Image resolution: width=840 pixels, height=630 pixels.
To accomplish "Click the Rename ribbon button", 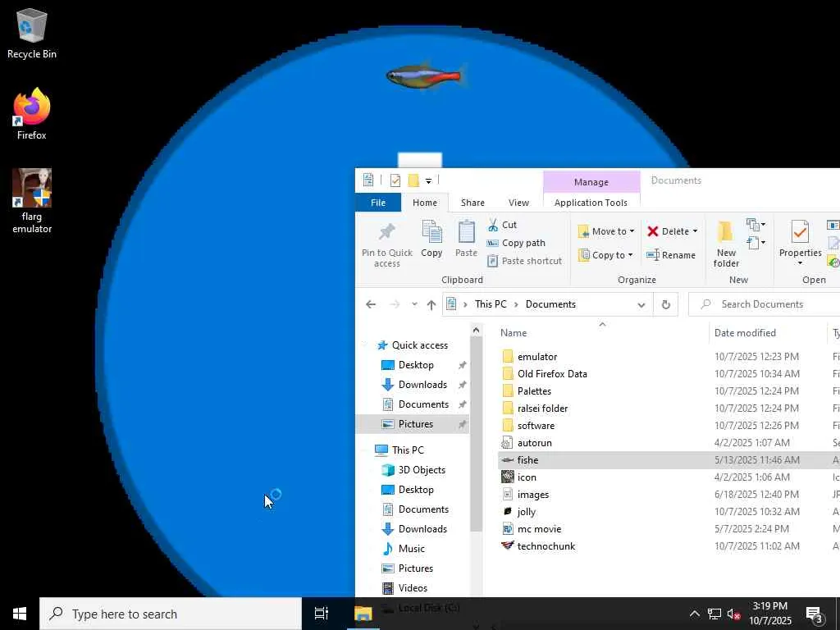I will click(x=671, y=255).
